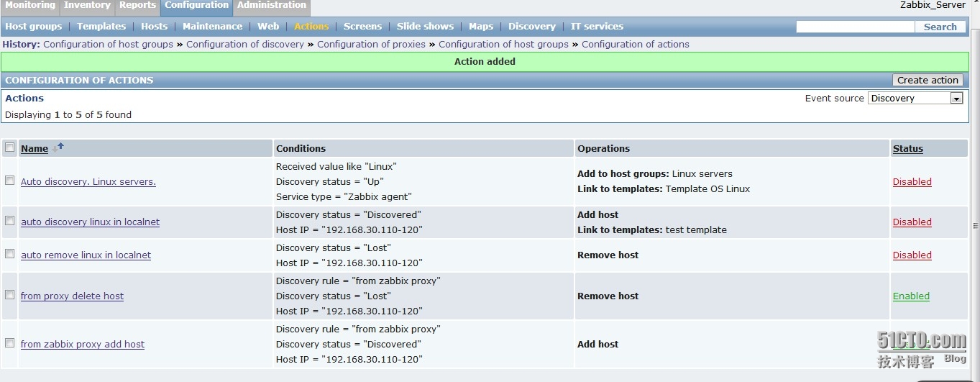The height and width of the screenshot is (382, 980).
Task: Click the condition Service type = "Zabbix agent"
Action: pos(344,197)
